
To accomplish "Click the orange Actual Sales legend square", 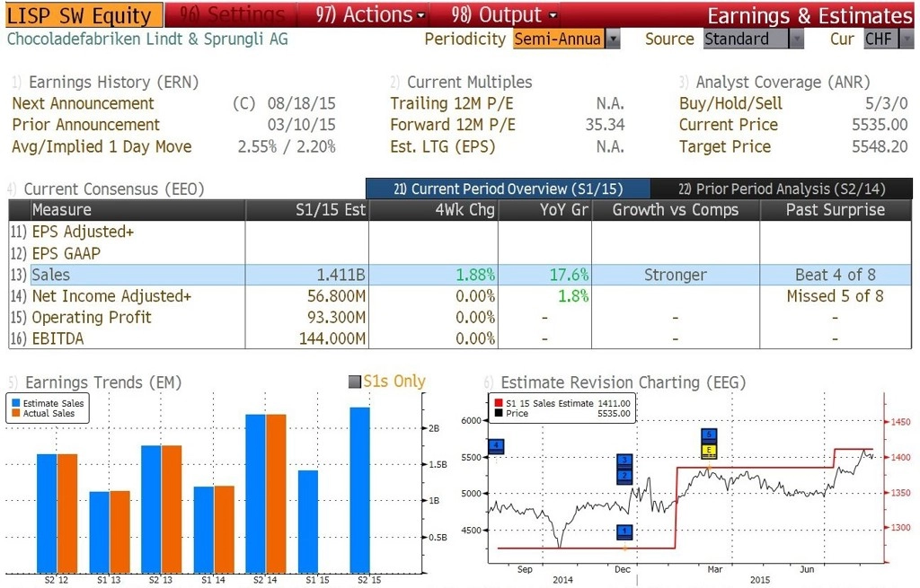I will tap(16, 413).
